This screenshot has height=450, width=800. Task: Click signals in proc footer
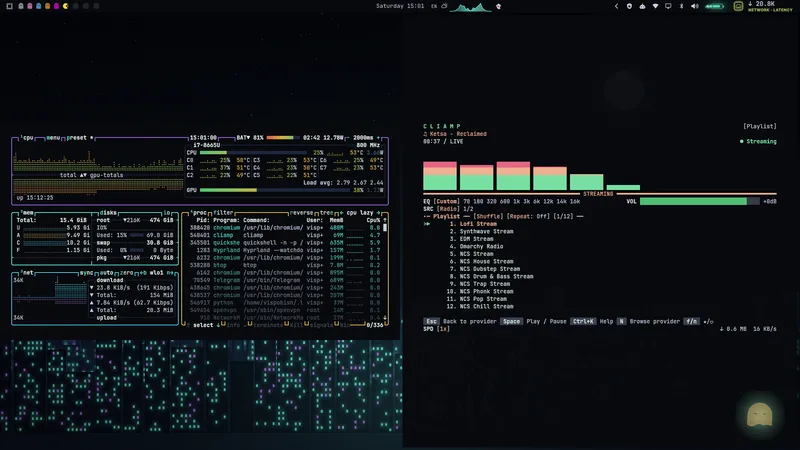tap(321, 325)
